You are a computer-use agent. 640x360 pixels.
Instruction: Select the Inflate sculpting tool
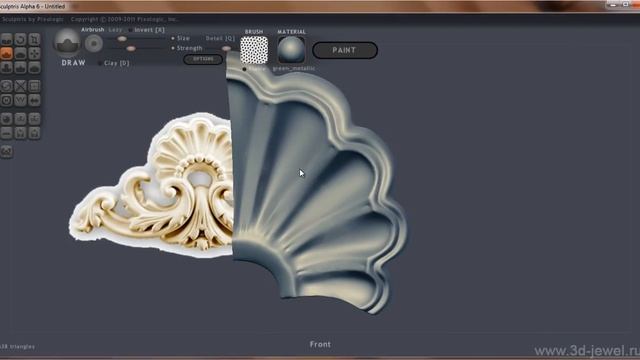pos(7,67)
